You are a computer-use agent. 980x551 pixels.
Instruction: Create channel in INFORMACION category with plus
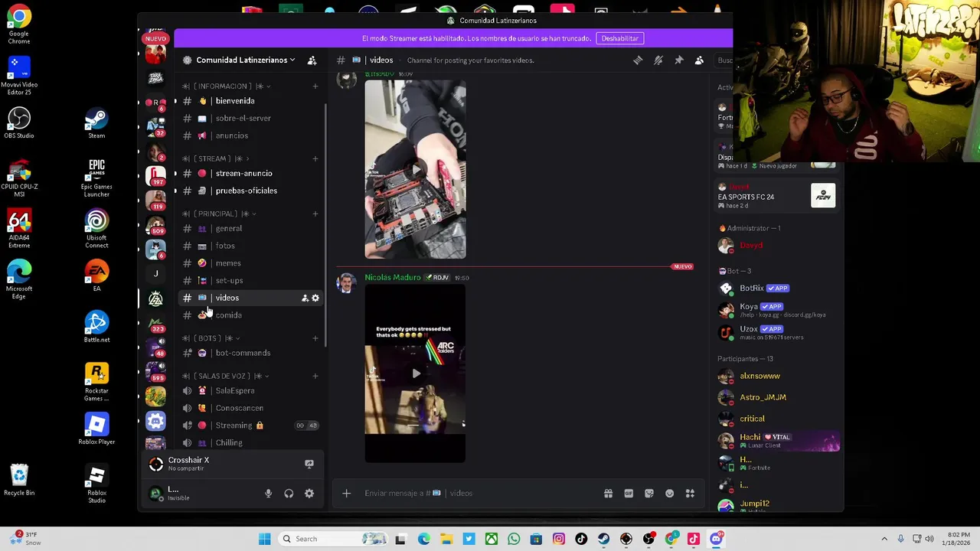click(315, 86)
